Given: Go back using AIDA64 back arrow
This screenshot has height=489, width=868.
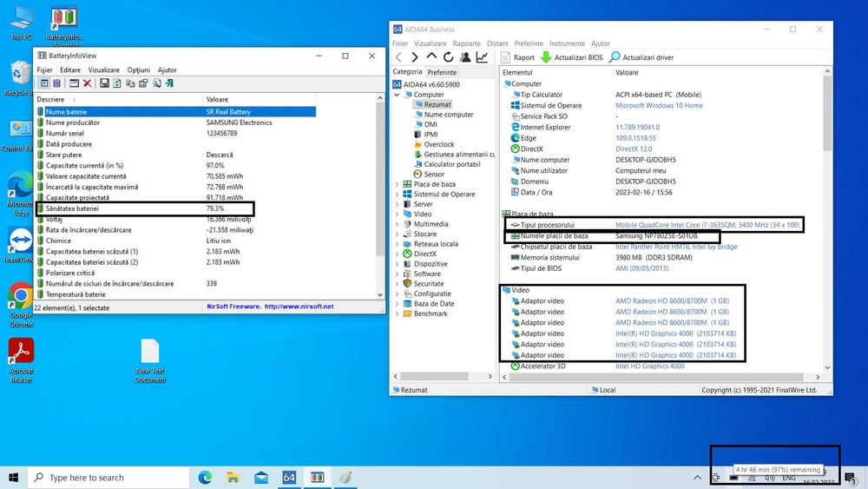Looking at the screenshot, I should click(398, 57).
